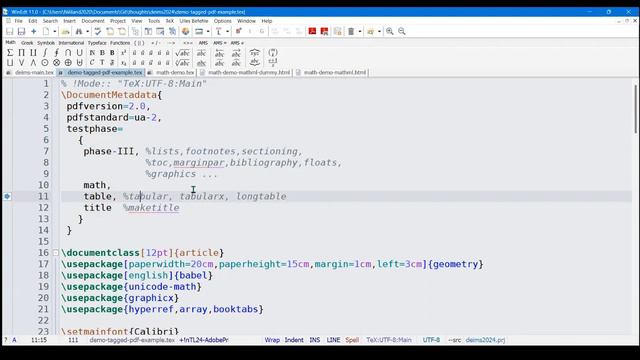
Task: Click the \DocumentMetadata command text
Action: pyautogui.click(x=109, y=95)
